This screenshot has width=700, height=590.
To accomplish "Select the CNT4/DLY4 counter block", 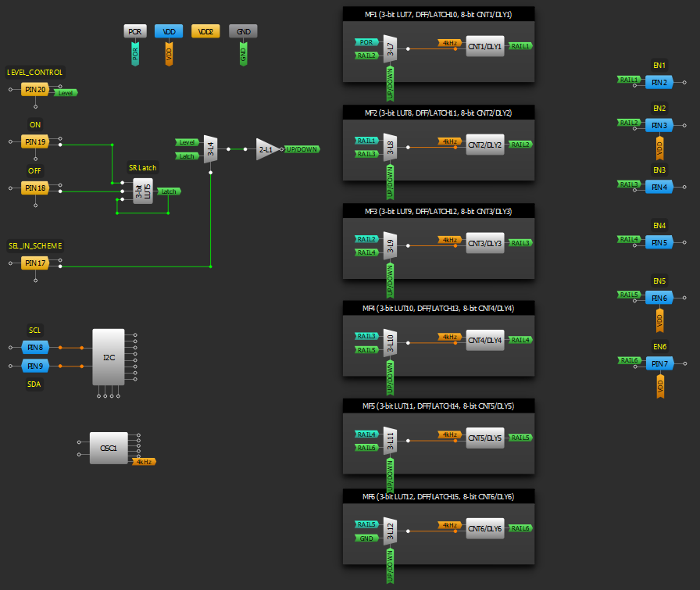I will (x=485, y=340).
